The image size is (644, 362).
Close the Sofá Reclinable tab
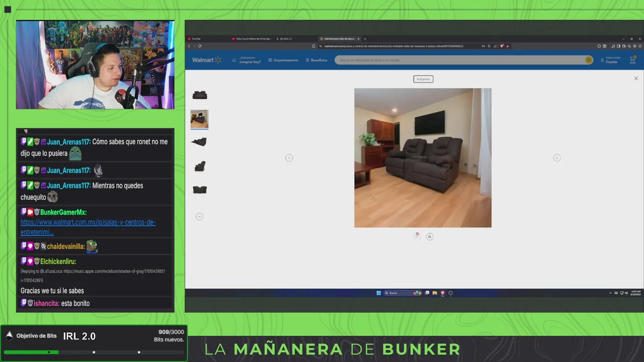(358, 39)
